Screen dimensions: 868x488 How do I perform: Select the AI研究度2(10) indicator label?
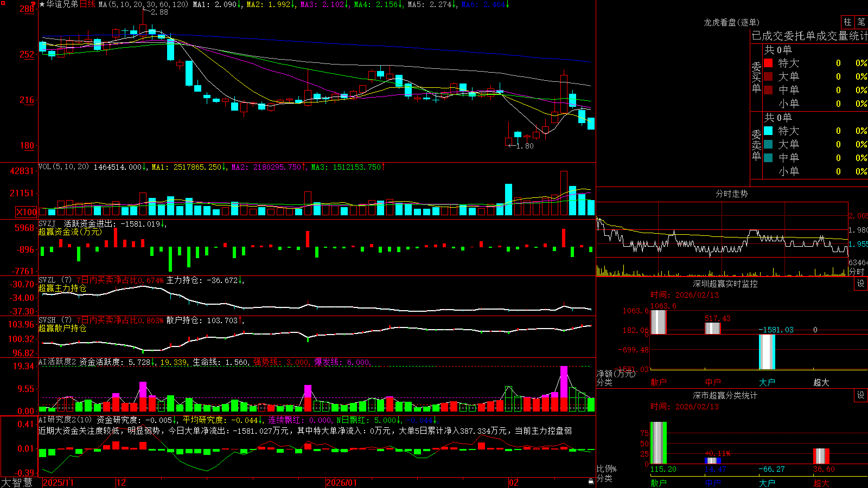65,420
